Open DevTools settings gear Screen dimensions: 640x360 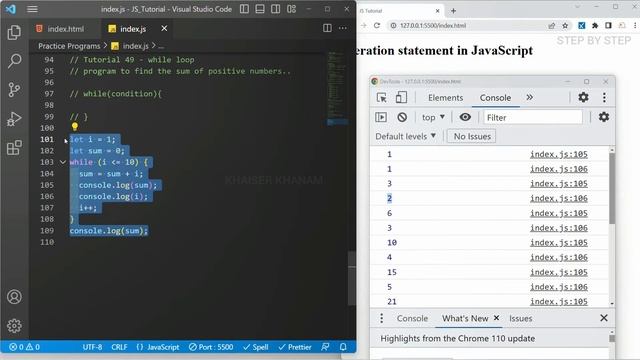(583, 97)
